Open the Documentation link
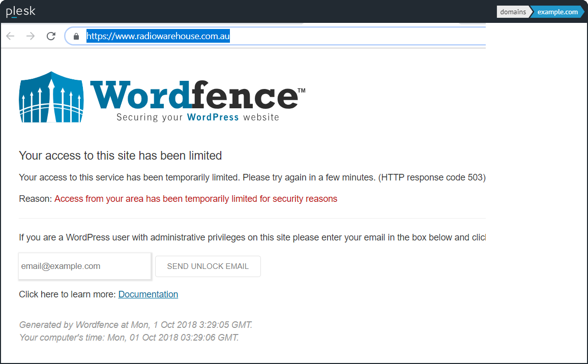This screenshot has width=588, height=364. point(148,294)
